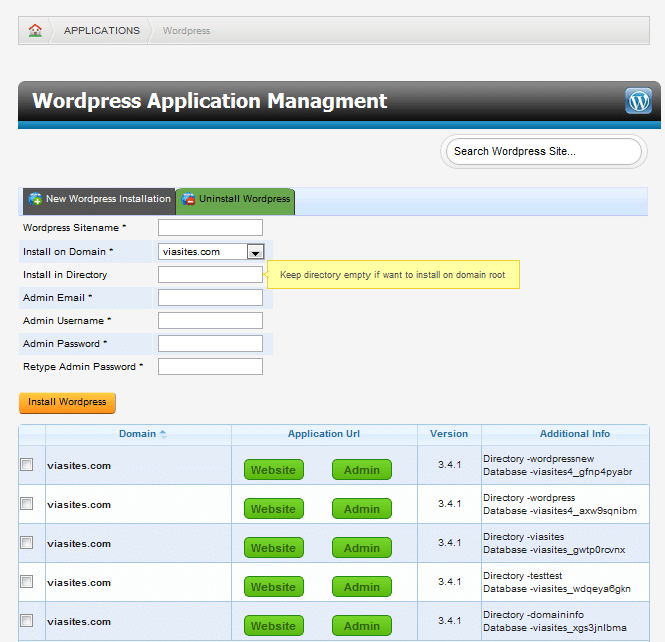The image size is (665, 642).
Task: Click the home icon in breadcrumb
Action: 35,30
